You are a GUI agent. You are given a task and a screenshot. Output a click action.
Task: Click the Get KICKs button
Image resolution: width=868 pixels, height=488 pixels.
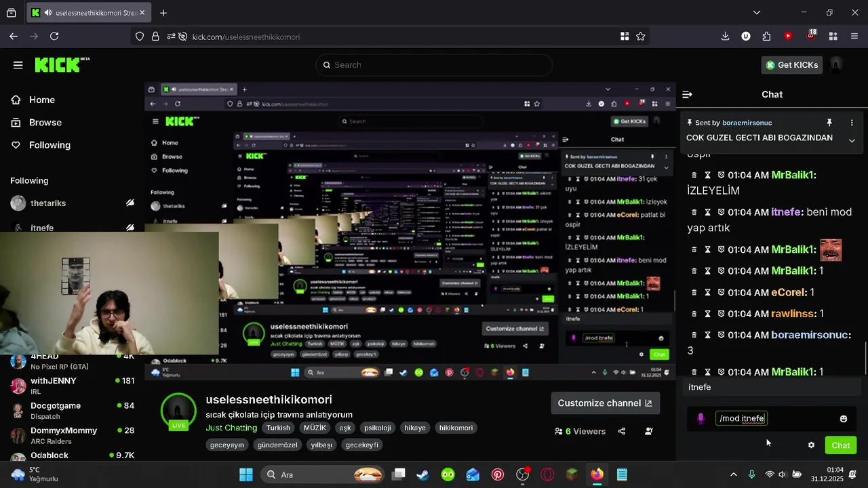(x=791, y=65)
